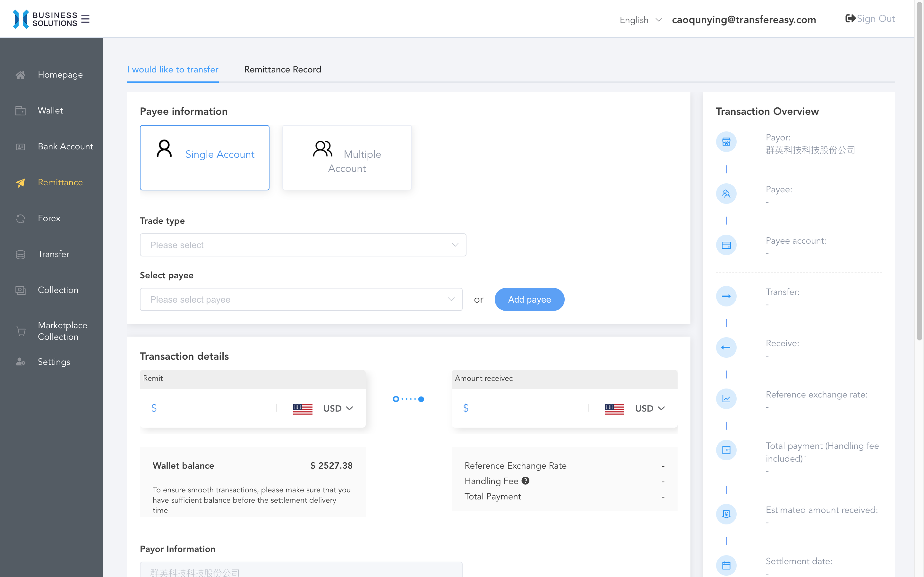Switch to the Remittance Record tab
The width and height of the screenshot is (924, 577).
coord(283,70)
